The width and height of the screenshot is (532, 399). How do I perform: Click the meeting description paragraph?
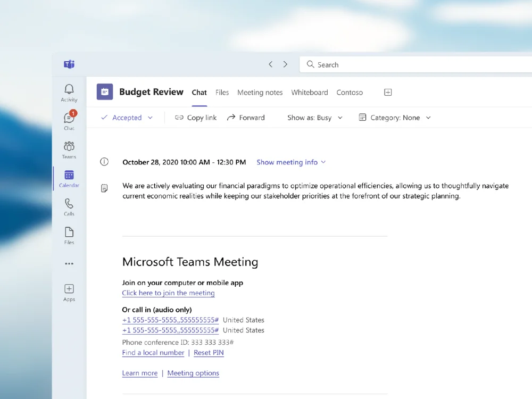pos(315,190)
